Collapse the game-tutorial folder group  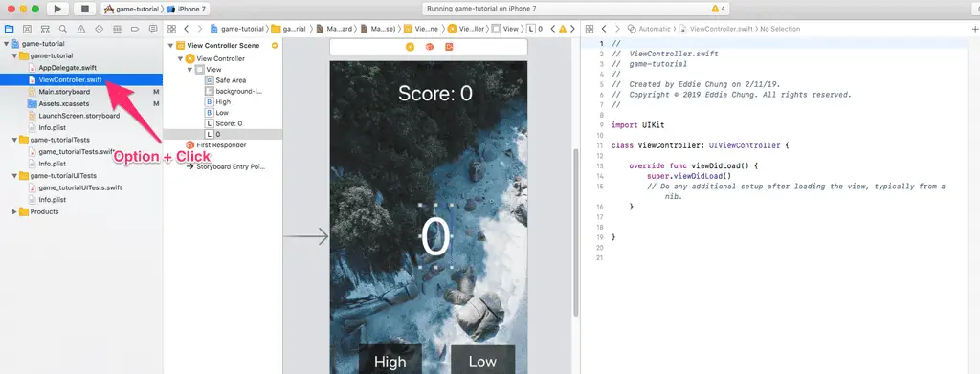[x=15, y=55]
